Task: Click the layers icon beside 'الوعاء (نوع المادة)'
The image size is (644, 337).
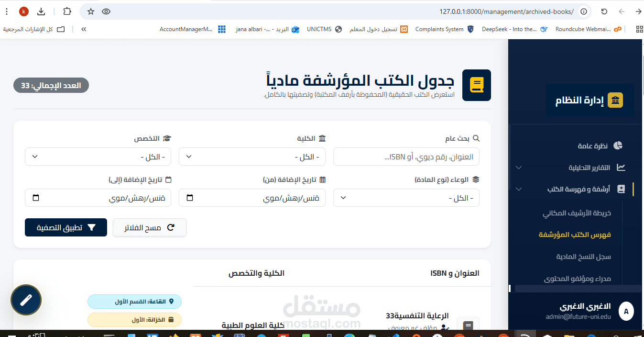Action: click(x=476, y=180)
